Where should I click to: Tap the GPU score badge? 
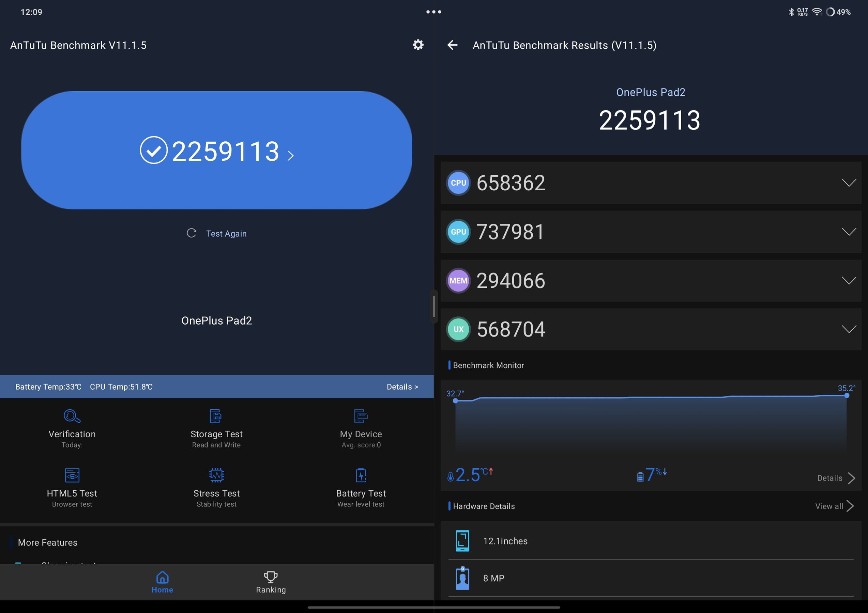[x=458, y=232]
